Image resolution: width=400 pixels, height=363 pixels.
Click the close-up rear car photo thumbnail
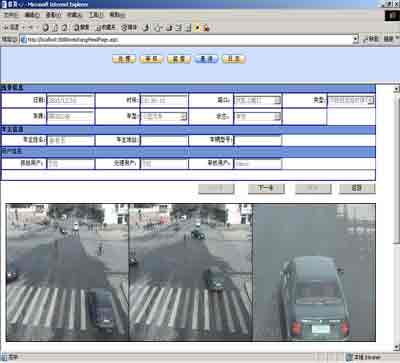tap(314, 272)
